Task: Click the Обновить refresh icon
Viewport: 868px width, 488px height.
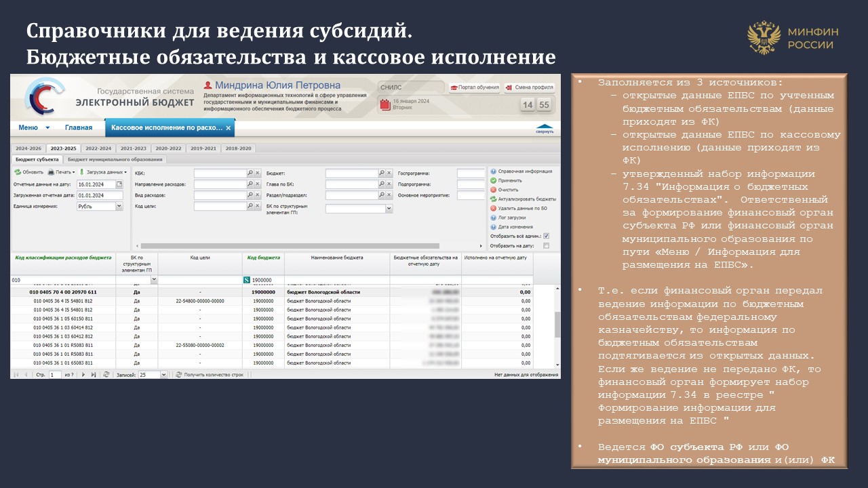Action: (x=18, y=172)
